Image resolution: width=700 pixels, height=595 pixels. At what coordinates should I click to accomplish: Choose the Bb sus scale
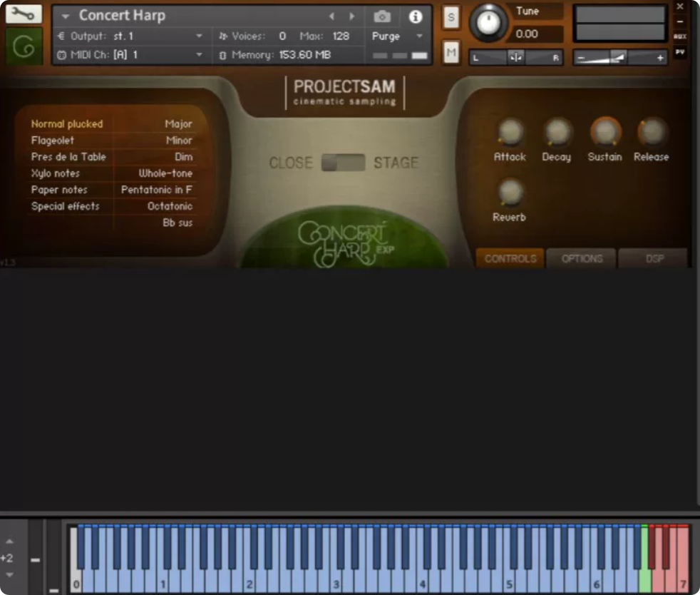[177, 223]
